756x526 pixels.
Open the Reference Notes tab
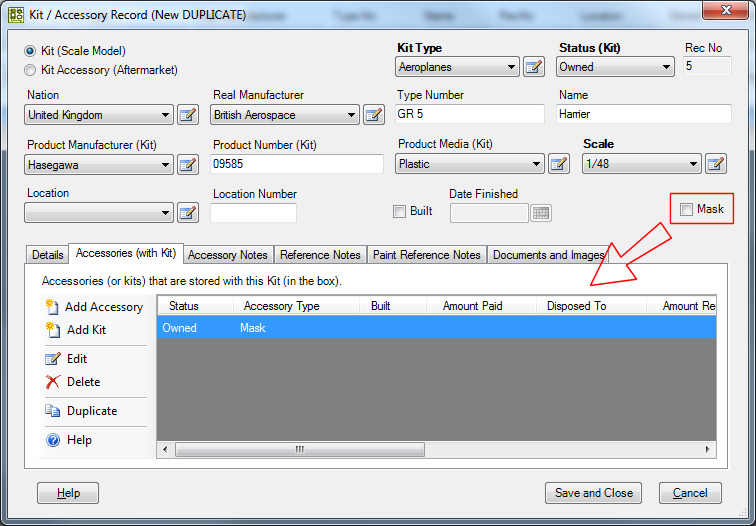(x=320, y=255)
